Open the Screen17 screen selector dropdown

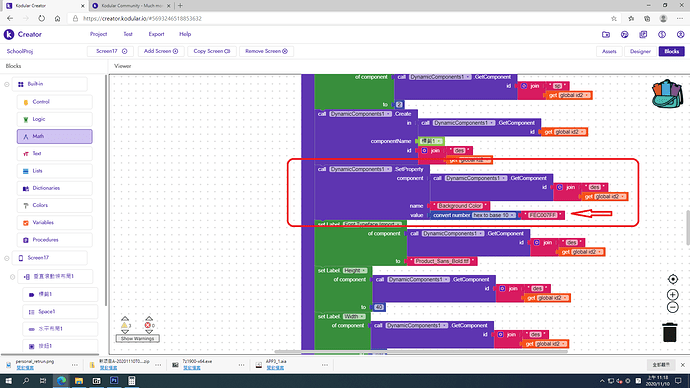click(112, 51)
